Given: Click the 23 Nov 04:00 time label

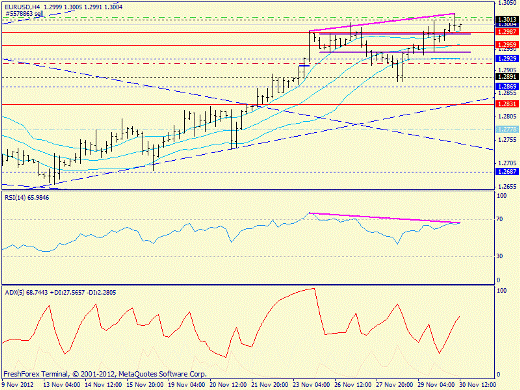Looking at the screenshot, I should point(311,385).
